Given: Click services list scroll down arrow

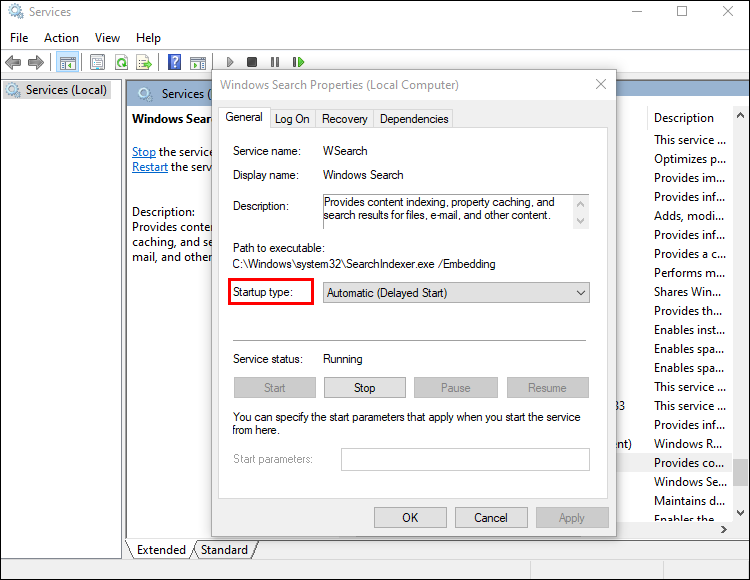Looking at the screenshot, I should click(740, 513).
